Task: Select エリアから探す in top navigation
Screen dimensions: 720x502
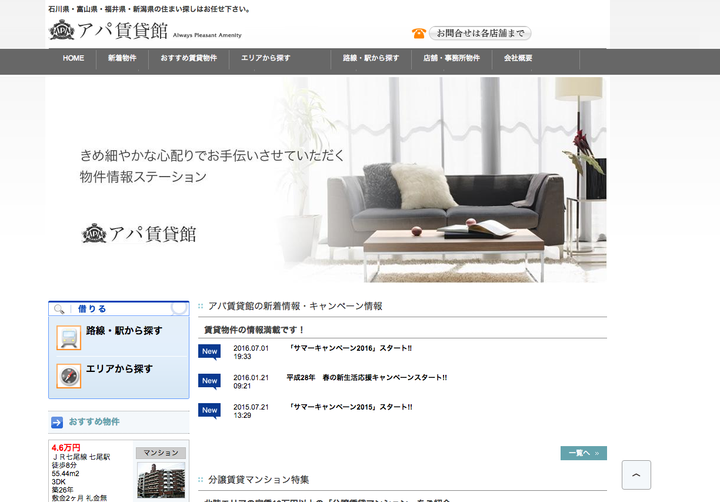Action: click(265, 58)
